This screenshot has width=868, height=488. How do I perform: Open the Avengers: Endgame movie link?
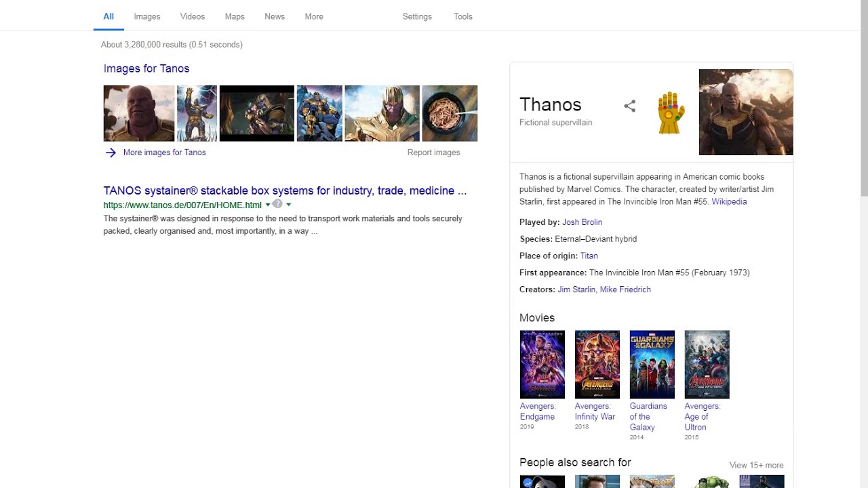pyautogui.click(x=537, y=411)
